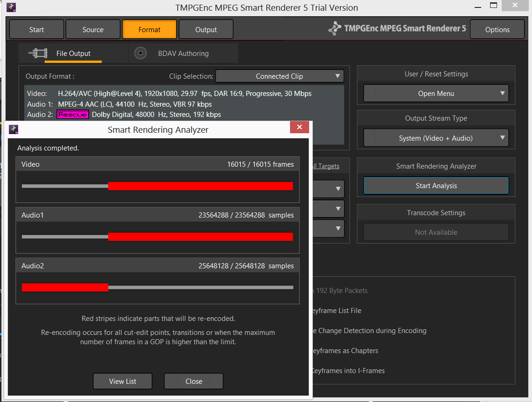Open the Clip Selection dropdown
532x402 pixels.
280,76
